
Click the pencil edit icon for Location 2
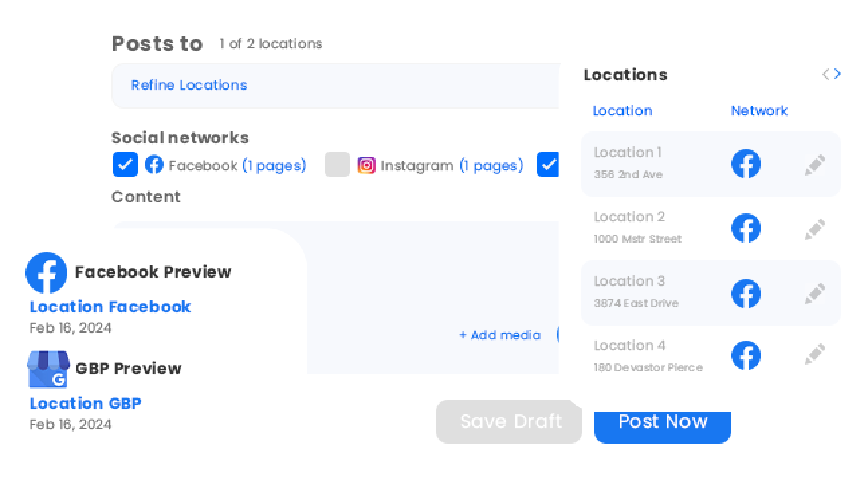click(815, 229)
